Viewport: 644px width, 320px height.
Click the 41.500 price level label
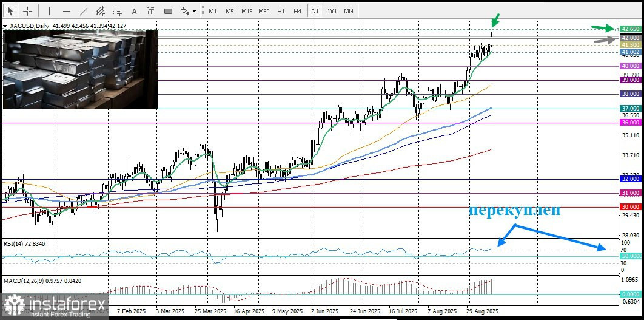coord(630,44)
